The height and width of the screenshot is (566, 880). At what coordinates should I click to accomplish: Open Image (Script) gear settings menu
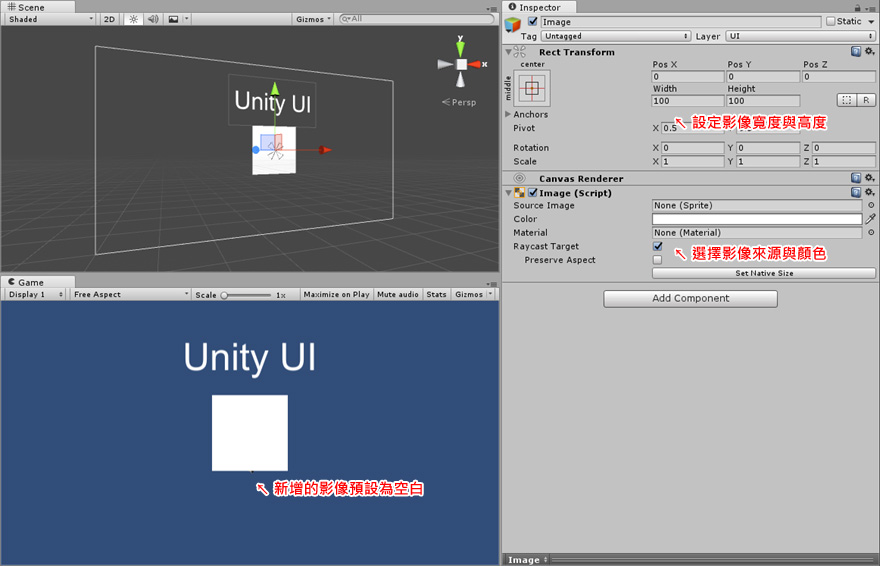pyautogui.click(x=869, y=192)
